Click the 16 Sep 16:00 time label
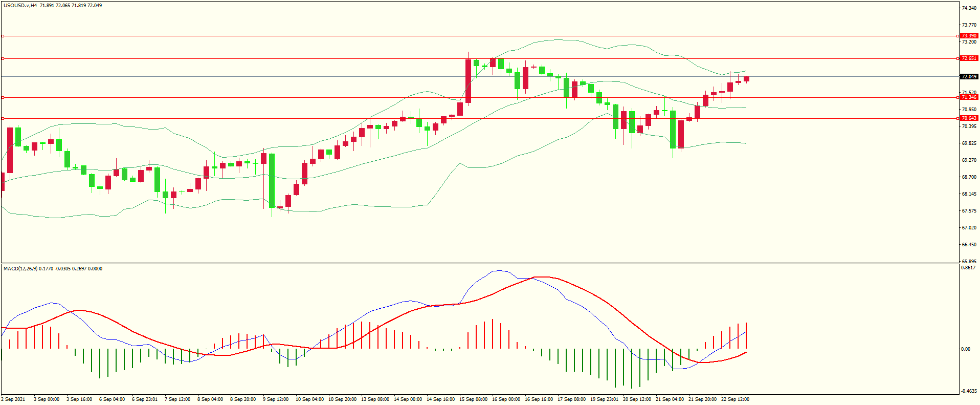Viewport: 980px width, 405px height. pos(539,399)
